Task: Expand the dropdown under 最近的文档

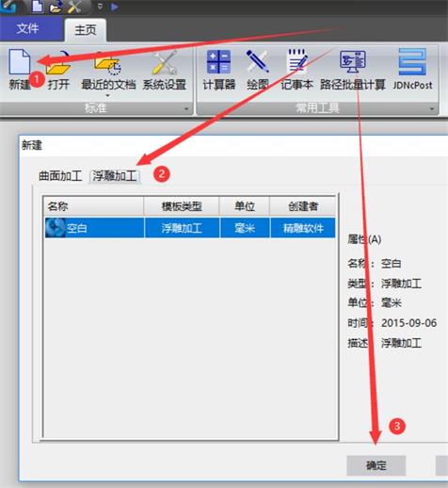Action: coord(108,95)
